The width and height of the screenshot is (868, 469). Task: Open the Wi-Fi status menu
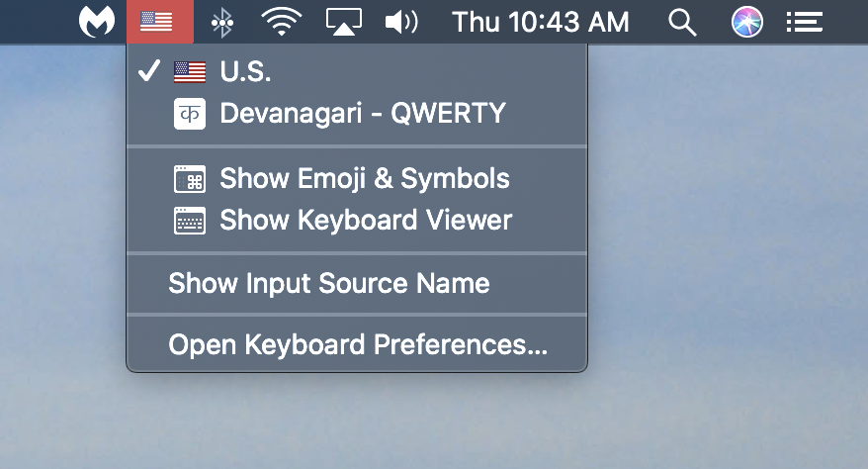coord(281,22)
